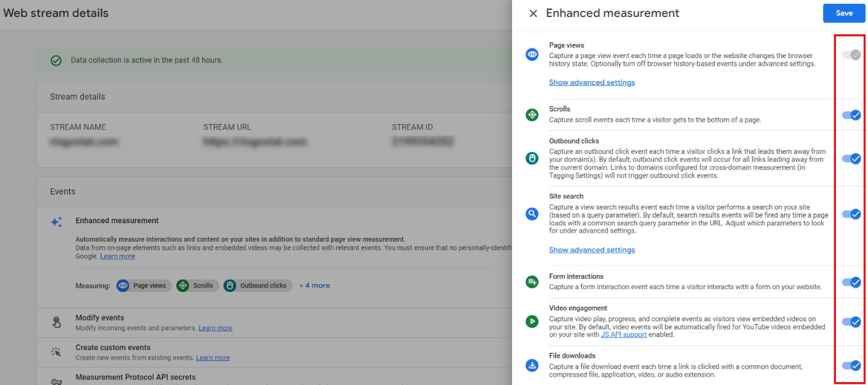Viewport: 868px width, 385px height.
Task: Click the Create custom events cursor icon
Action: click(x=56, y=352)
